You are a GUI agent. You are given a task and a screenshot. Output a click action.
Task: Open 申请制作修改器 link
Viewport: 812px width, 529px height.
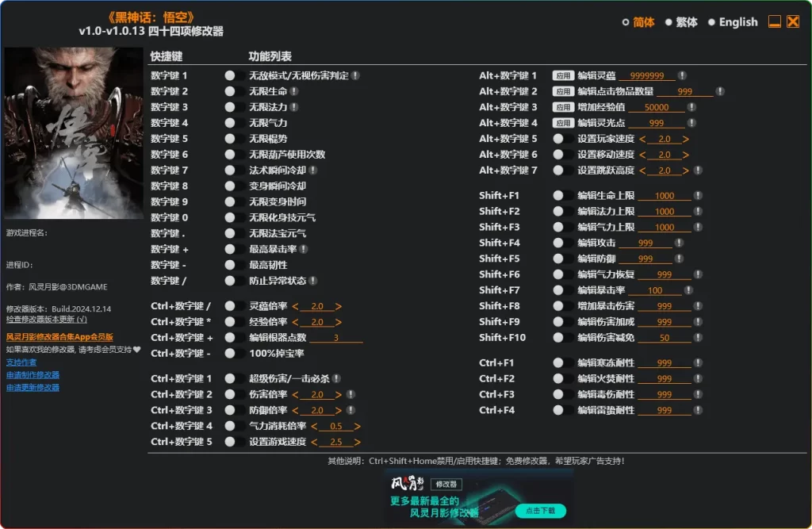(x=33, y=374)
